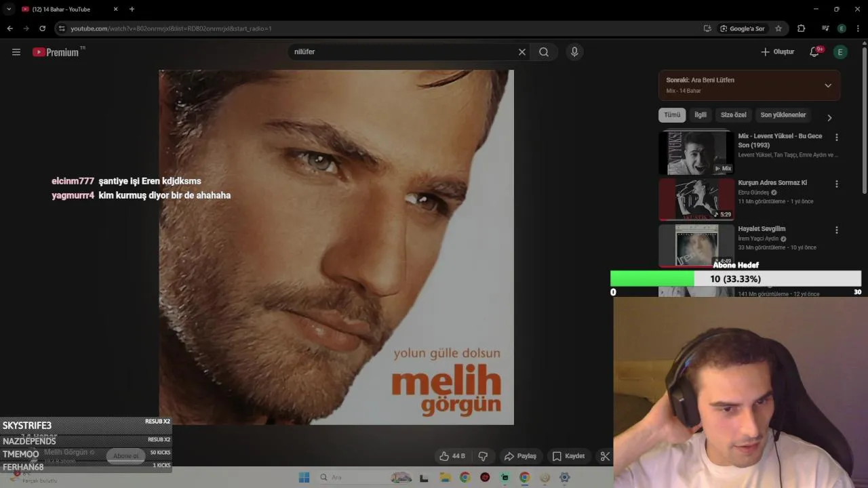The height and width of the screenshot is (488, 868).
Task: Go back with the browser back arrow
Action: tap(10, 28)
